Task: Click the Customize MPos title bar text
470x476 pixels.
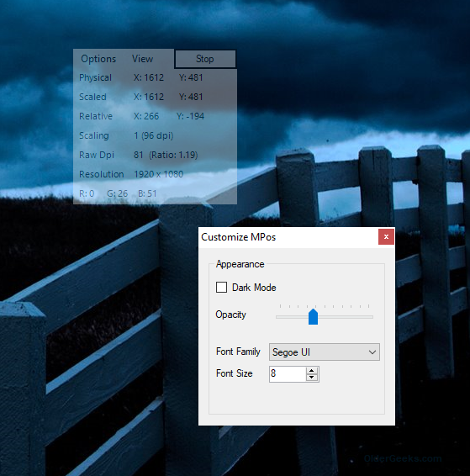Action: click(238, 237)
